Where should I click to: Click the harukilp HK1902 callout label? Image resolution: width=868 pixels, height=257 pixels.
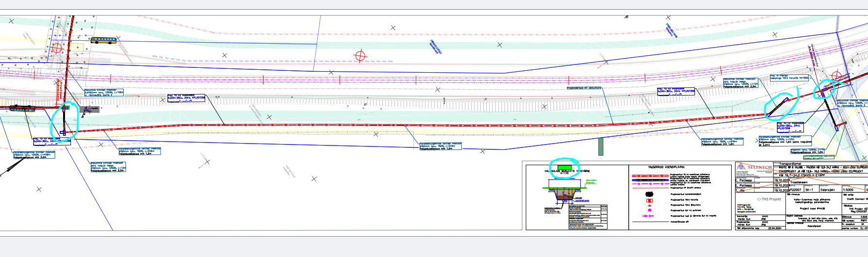tap(789, 77)
